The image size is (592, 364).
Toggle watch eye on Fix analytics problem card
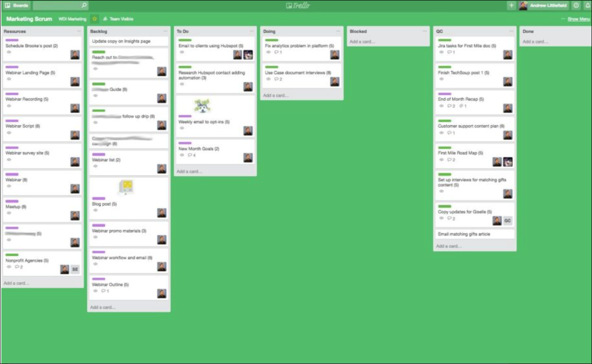[x=269, y=53]
